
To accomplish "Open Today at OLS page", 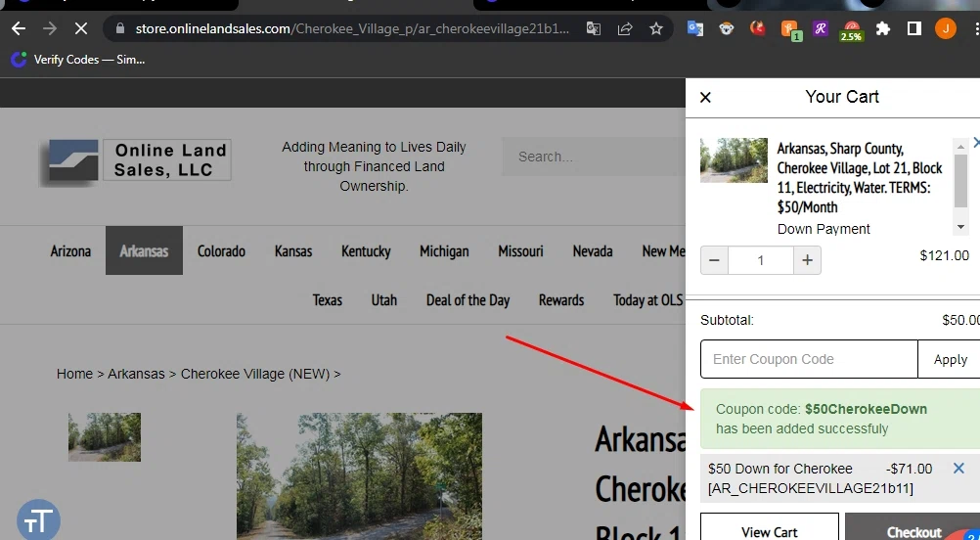I will point(648,300).
